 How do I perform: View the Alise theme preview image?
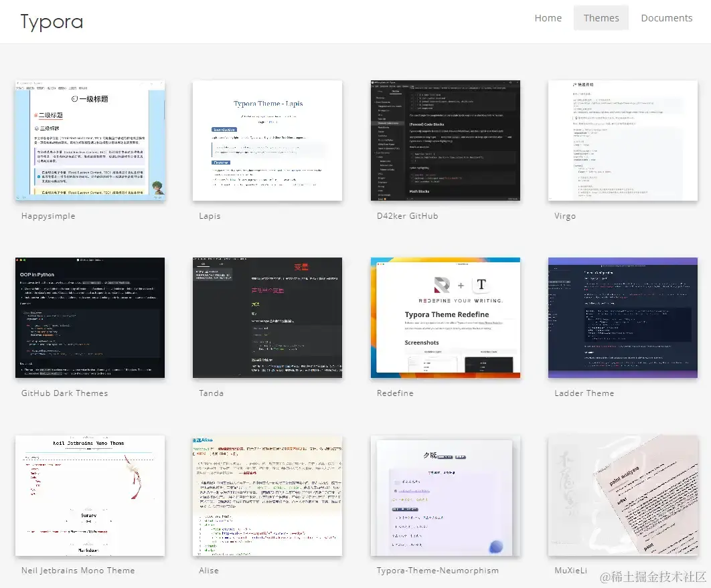[268, 496]
